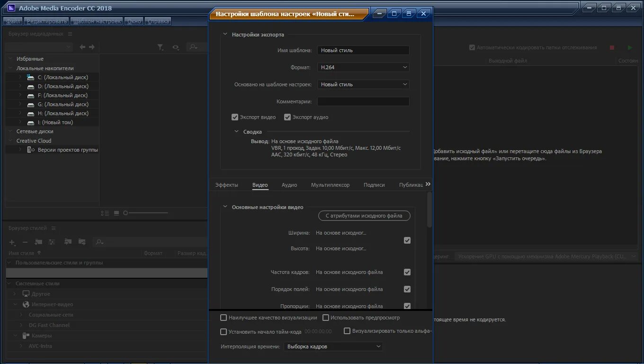Select the camera icon next to Камеры
Screen dimensions: 644x364
click(26, 336)
